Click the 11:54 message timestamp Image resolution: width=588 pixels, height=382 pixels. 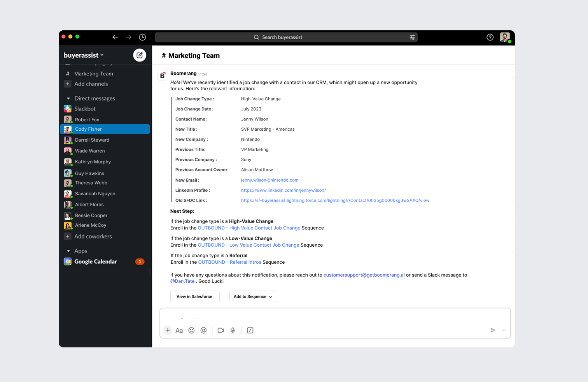[202, 74]
